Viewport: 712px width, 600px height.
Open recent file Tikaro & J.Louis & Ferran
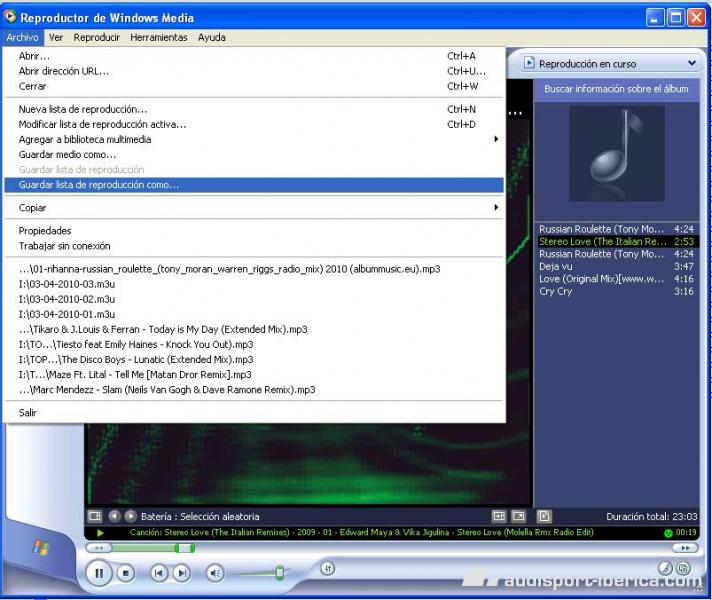click(254, 329)
